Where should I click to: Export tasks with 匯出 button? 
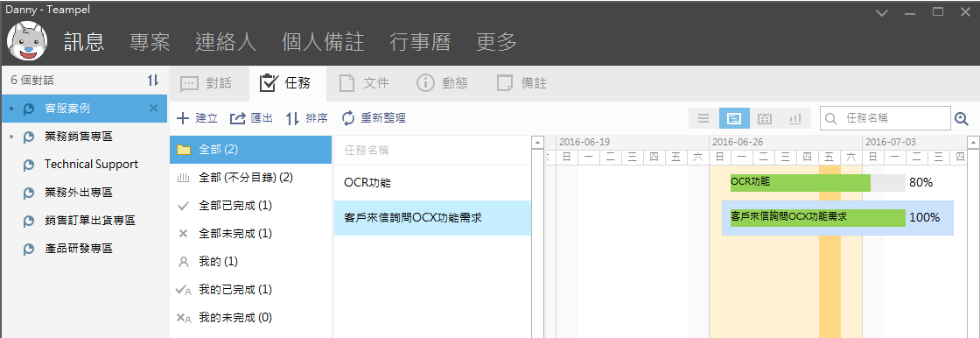click(x=251, y=117)
